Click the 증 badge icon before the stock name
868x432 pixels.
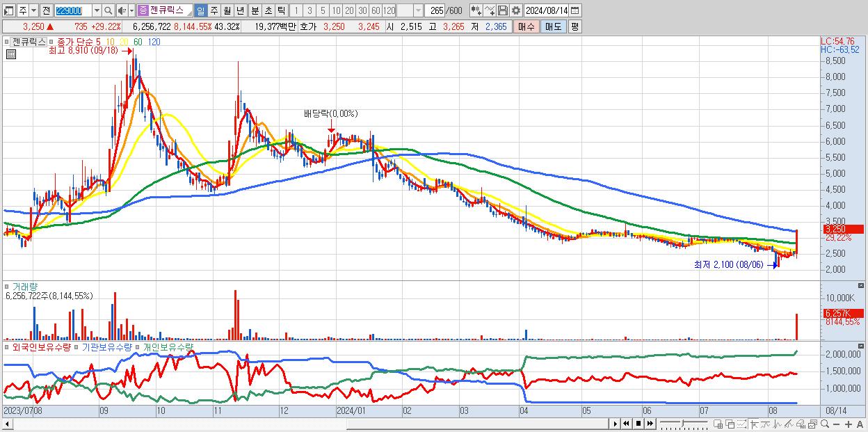143,10
